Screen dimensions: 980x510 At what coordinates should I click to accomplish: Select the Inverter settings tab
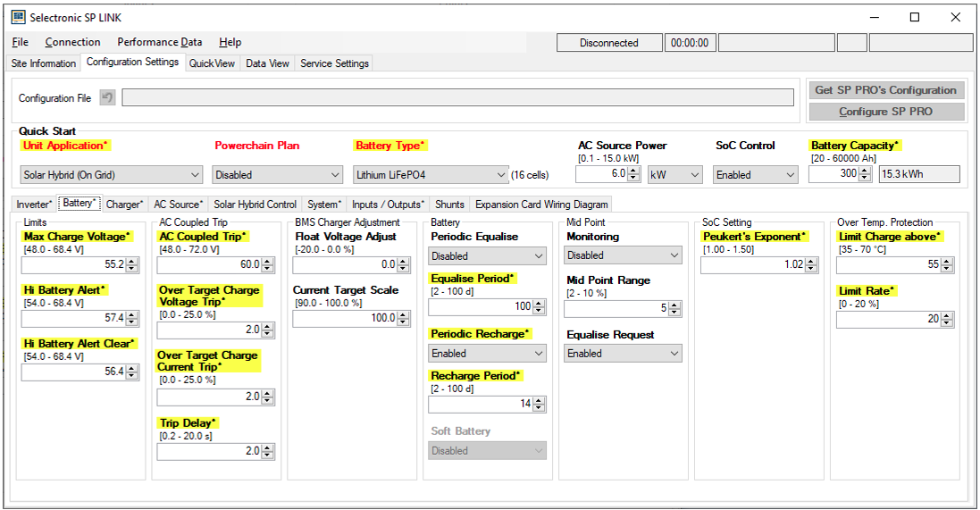34,205
